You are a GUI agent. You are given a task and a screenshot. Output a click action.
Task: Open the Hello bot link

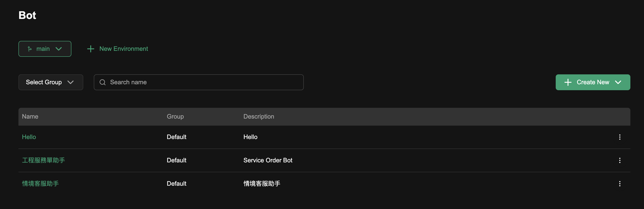click(29, 137)
